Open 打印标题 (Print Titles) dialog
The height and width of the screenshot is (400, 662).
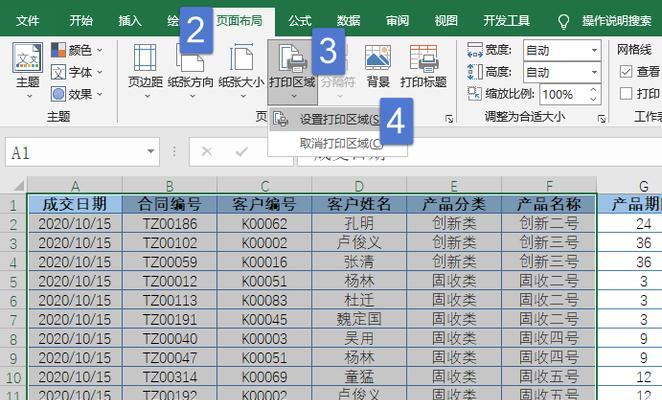(424, 66)
